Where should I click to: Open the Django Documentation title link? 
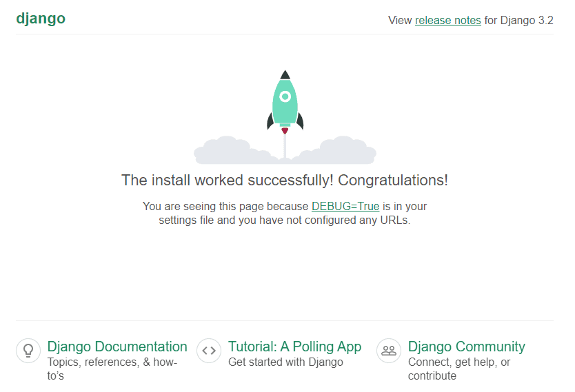(x=117, y=347)
